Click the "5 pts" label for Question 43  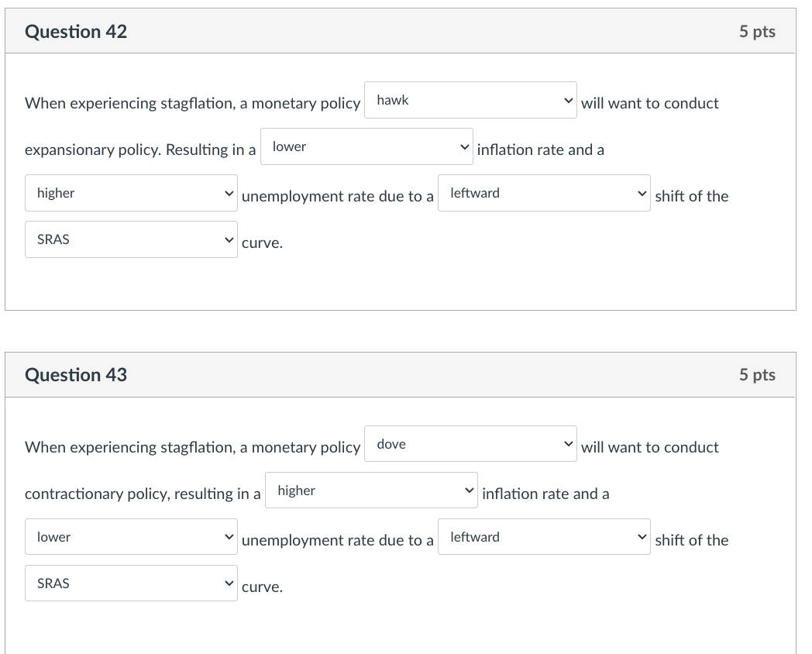757,374
